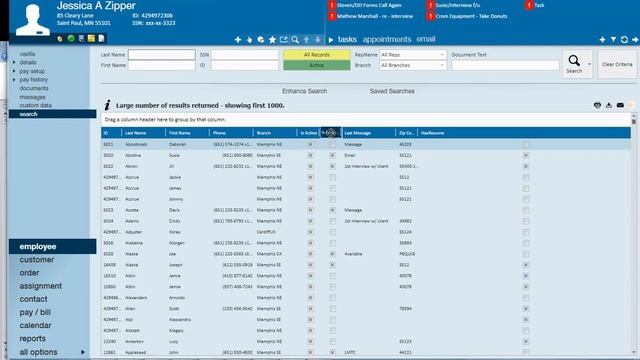Screen dimensions: 640x360
Task: Toggle HasResume checkbox for Deborah row
Action: point(526,144)
